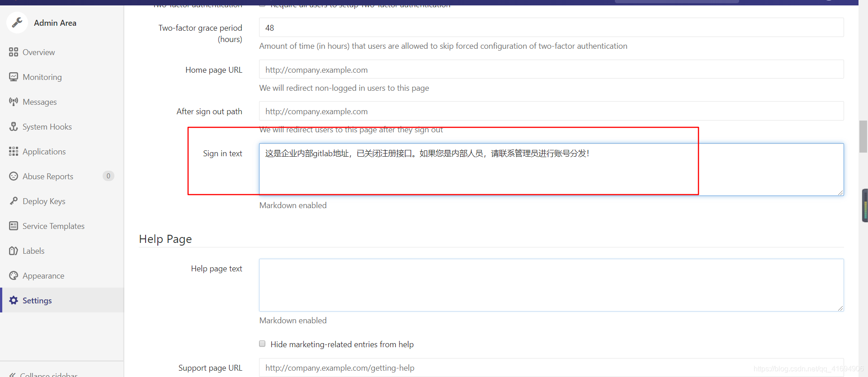Click the Help page text textarea
The width and height of the screenshot is (868, 377).
551,285
